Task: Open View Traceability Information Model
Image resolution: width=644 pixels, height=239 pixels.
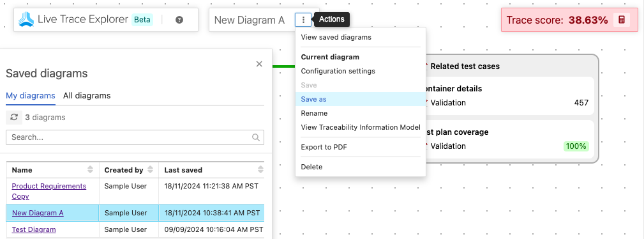Action: click(x=360, y=127)
